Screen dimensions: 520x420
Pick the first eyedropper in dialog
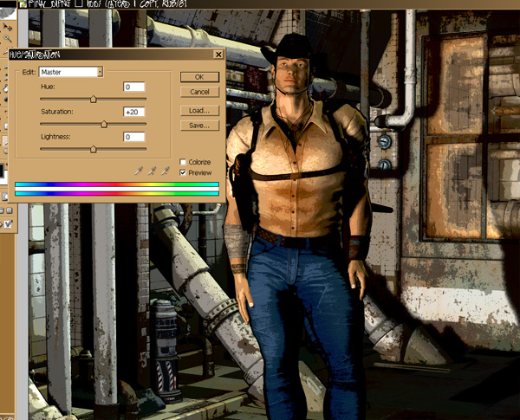[x=139, y=171]
